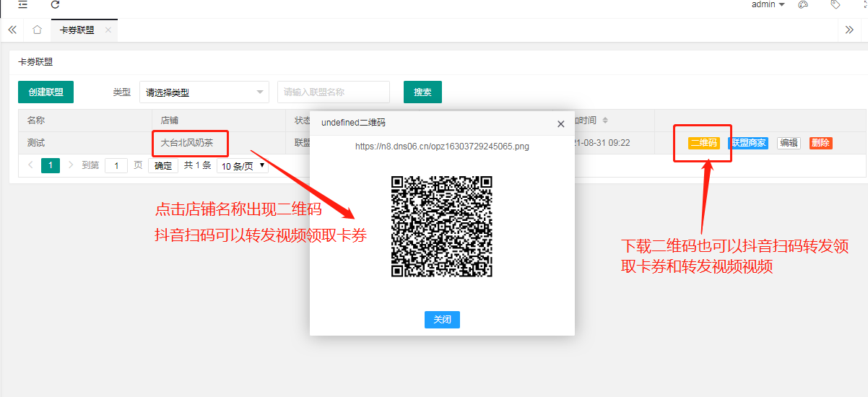This screenshot has height=397, width=868.
Task: Click the orange 二维码 button
Action: (704, 143)
